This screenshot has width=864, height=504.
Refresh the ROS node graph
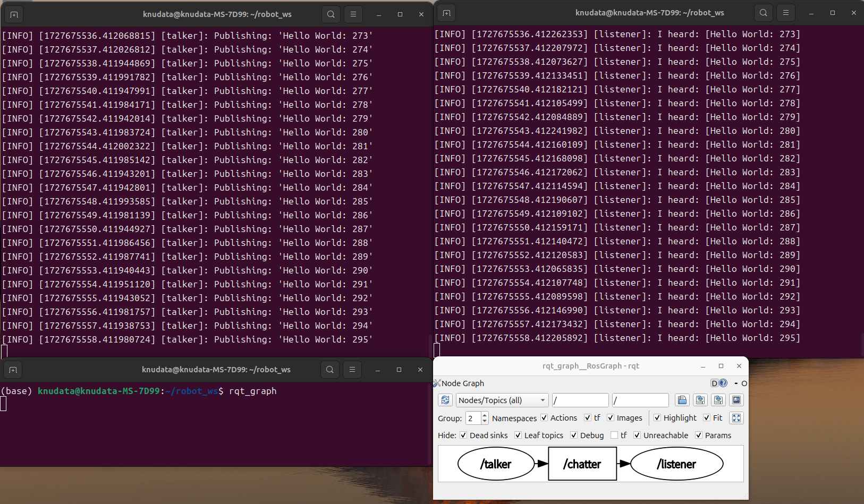tap(445, 400)
